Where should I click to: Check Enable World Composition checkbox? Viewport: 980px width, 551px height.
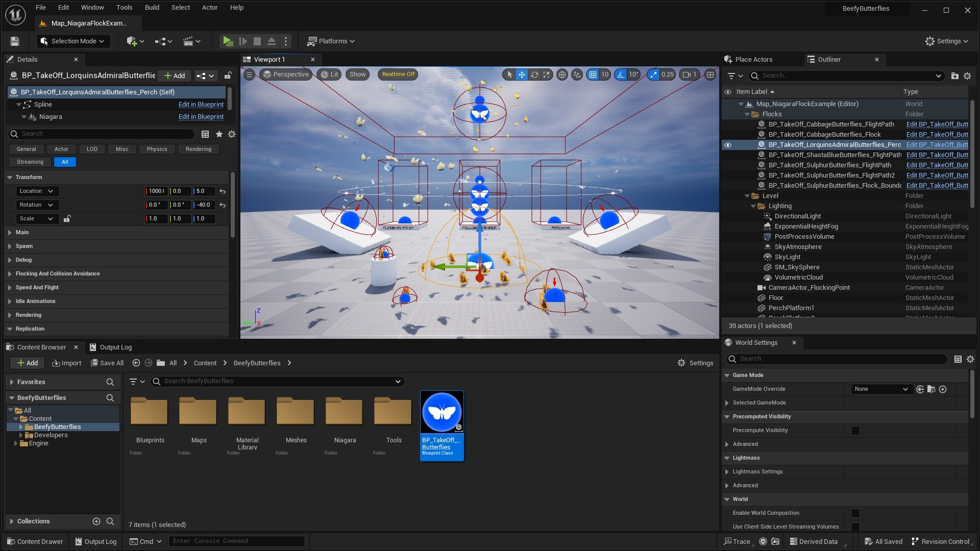click(x=855, y=513)
